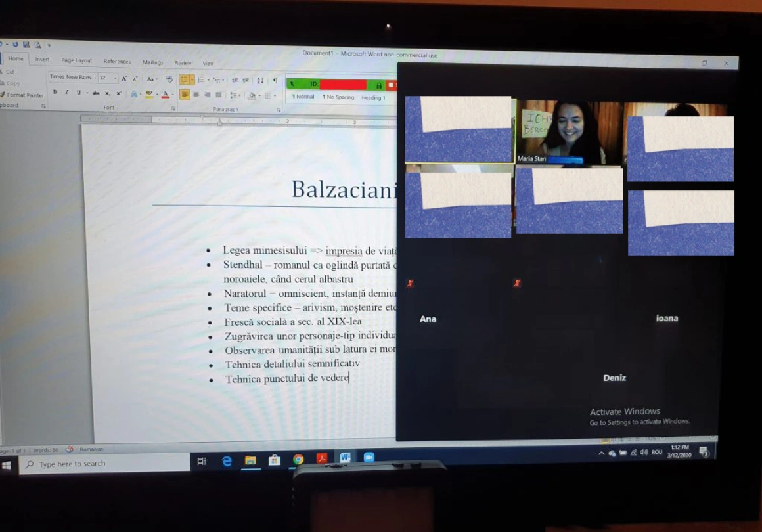Screen dimensions: 762x532
Task: Click the Format Painter tool
Action: (24, 95)
